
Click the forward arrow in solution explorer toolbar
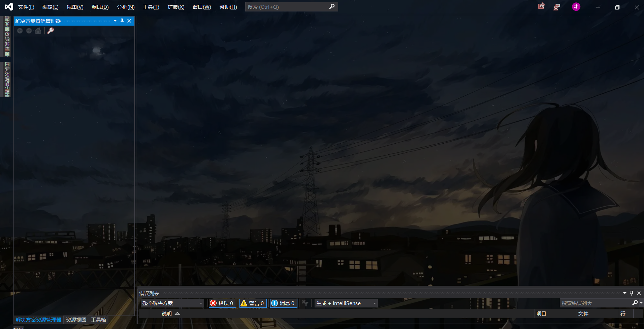[x=29, y=31]
